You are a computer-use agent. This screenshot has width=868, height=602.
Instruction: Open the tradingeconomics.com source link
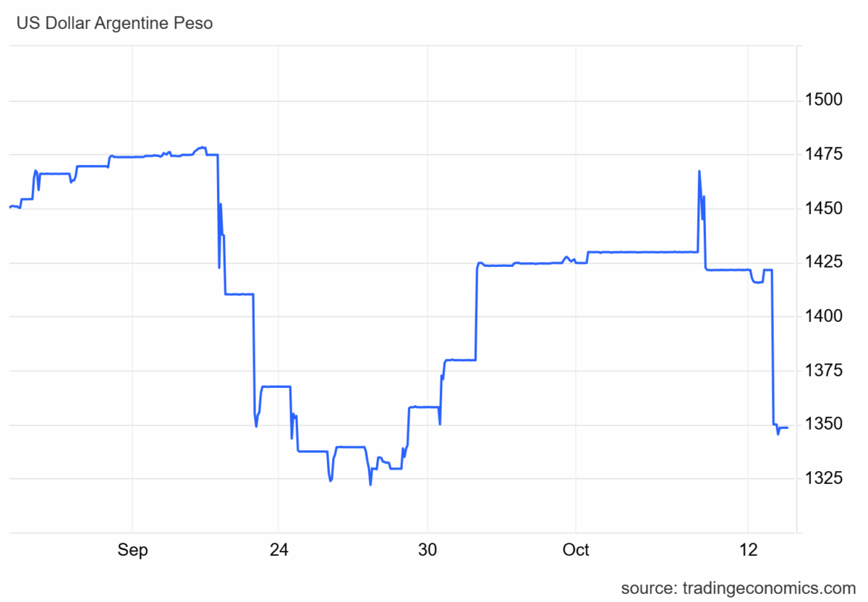[x=738, y=587]
